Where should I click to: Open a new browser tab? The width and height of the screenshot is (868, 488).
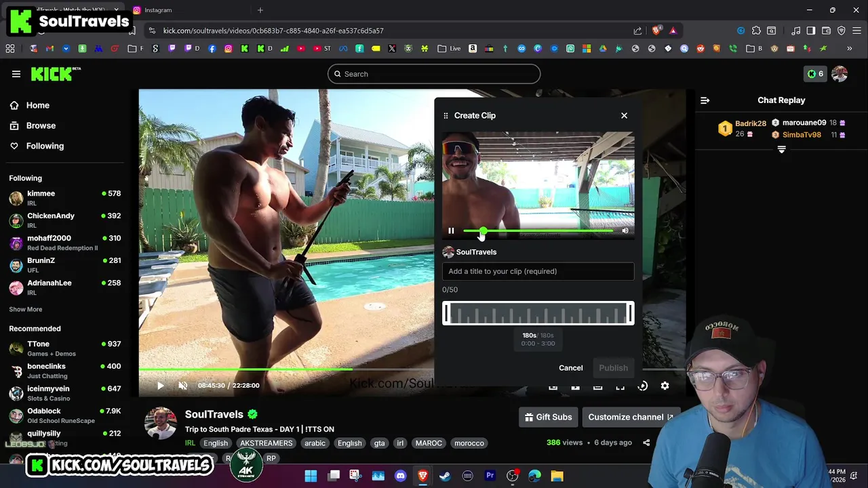(260, 10)
